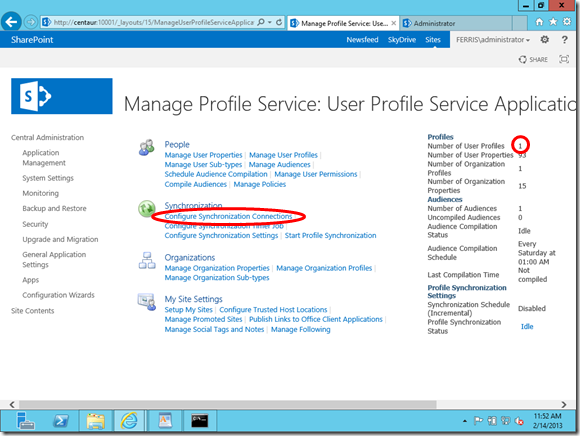Switch to the Administrator browser tab
This screenshot has width=580, height=436.
pyautogui.click(x=456, y=23)
